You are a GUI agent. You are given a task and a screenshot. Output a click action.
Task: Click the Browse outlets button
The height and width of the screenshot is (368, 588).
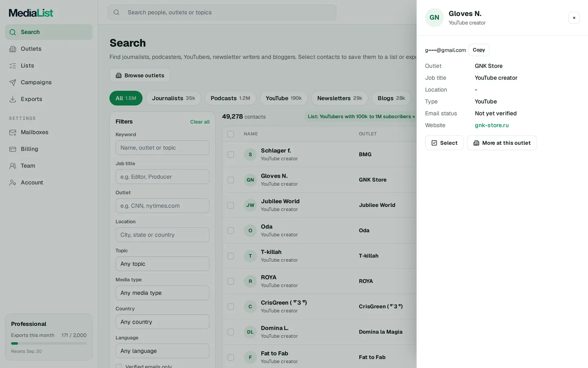click(x=140, y=75)
